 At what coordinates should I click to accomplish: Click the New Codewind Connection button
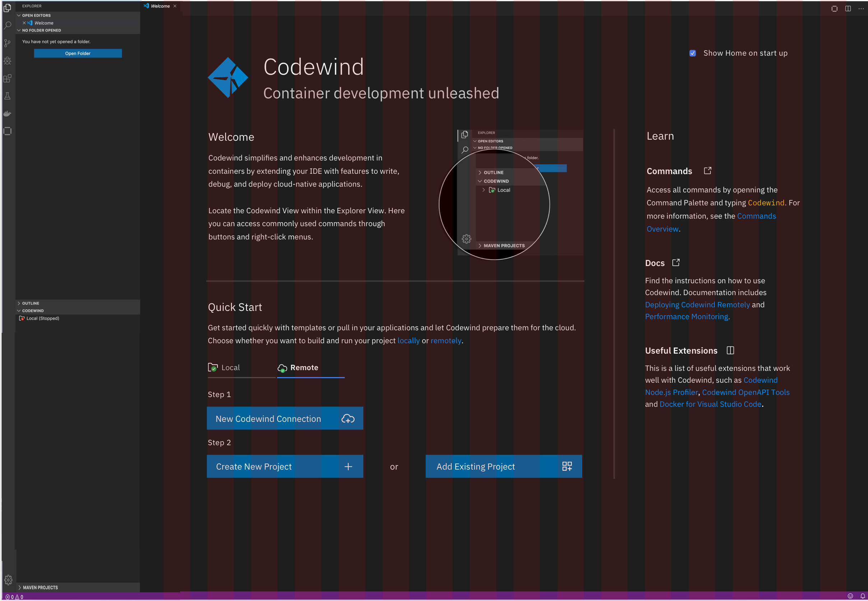[x=285, y=418]
